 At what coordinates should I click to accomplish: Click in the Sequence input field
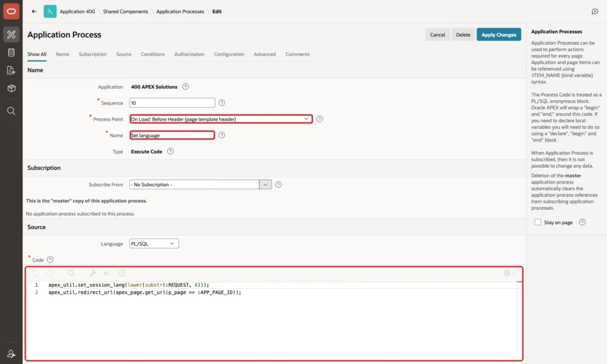point(172,103)
